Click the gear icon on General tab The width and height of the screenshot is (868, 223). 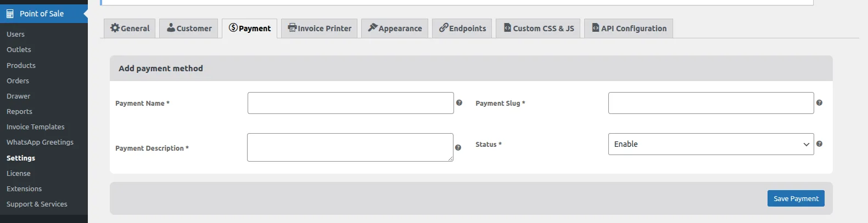tap(115, 28)
